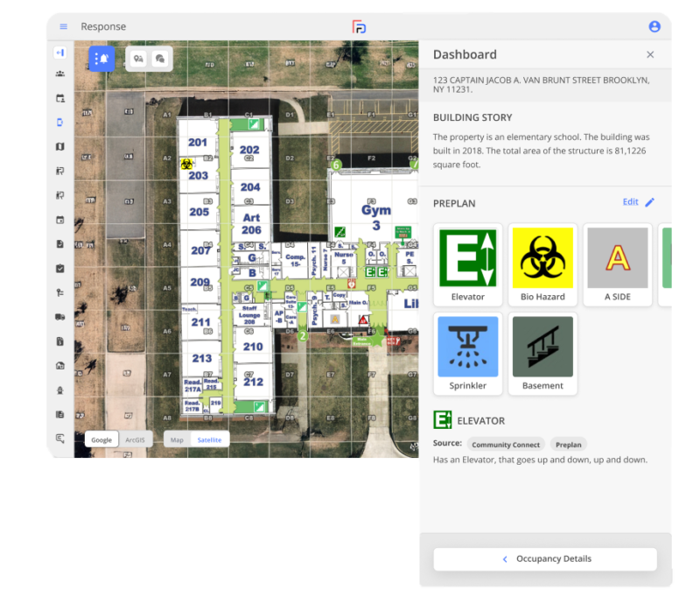Viewport: 700px width, 597px height.
Task: Toggle map view to Satellite
Action: (x=209, y=439)
